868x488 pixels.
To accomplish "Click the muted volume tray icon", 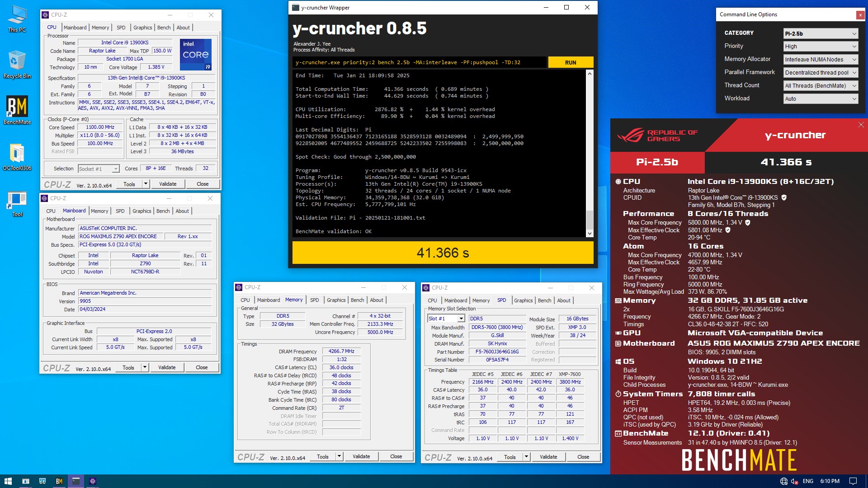I will 795,481.
